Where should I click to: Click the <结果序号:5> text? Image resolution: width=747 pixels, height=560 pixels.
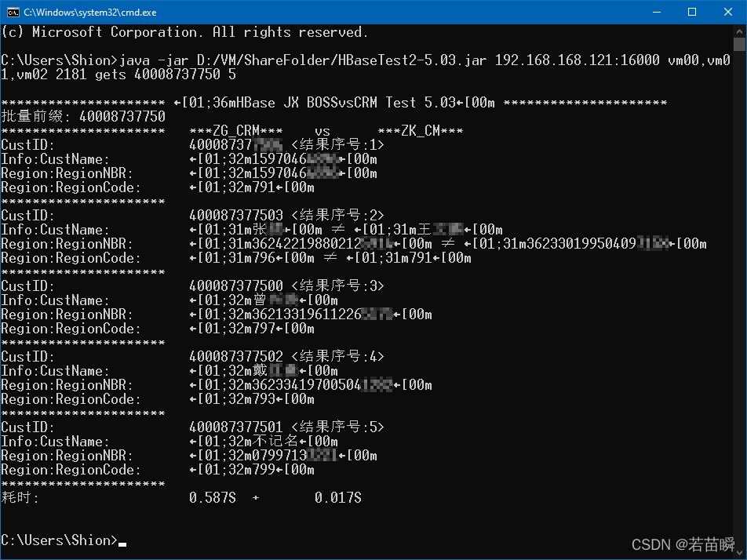pos(337,427)
